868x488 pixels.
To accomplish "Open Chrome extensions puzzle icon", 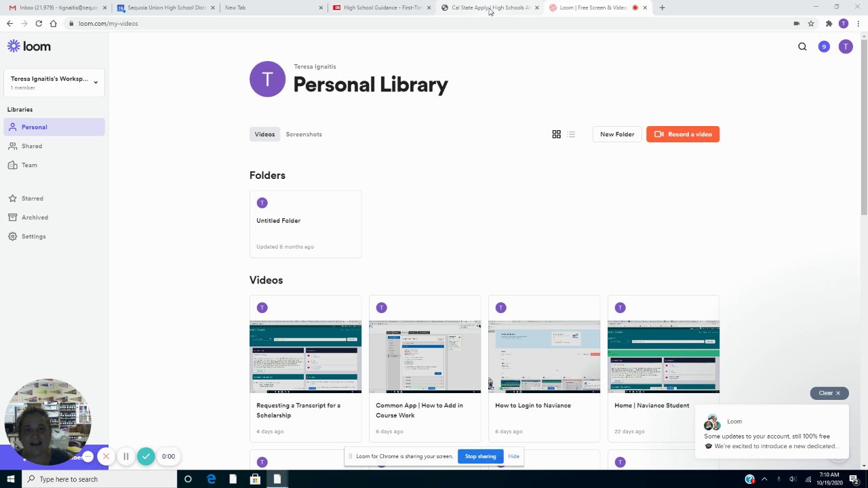I will tap(829, 23).
